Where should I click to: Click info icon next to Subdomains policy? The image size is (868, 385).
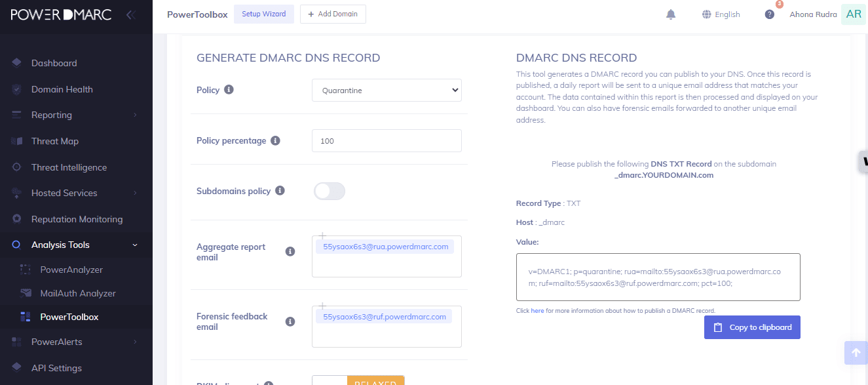280,191
